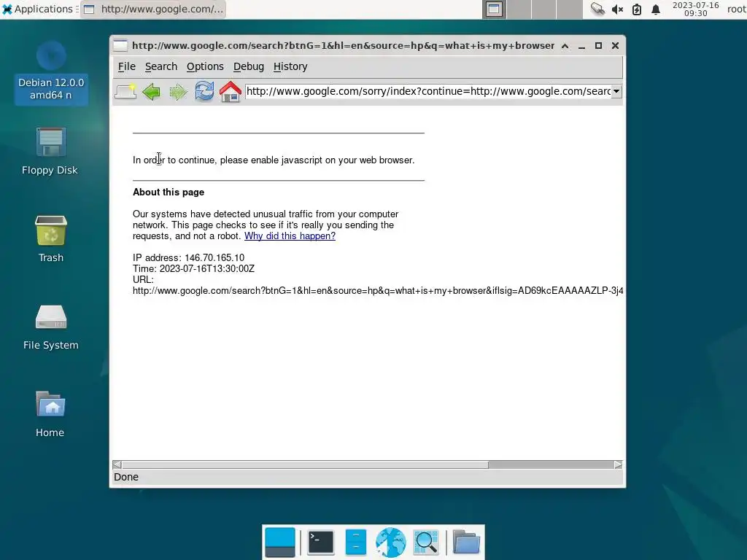
Task: Select the Home folder desktop icon
Action: (50, 414)
